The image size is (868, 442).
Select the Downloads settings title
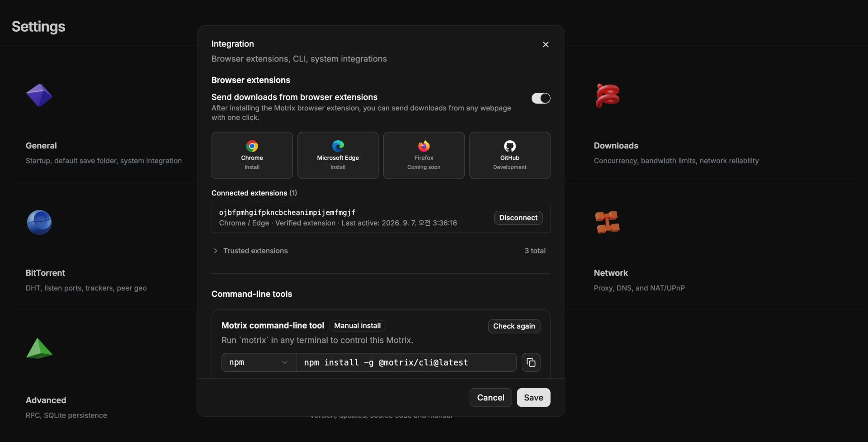coord(616,146)
